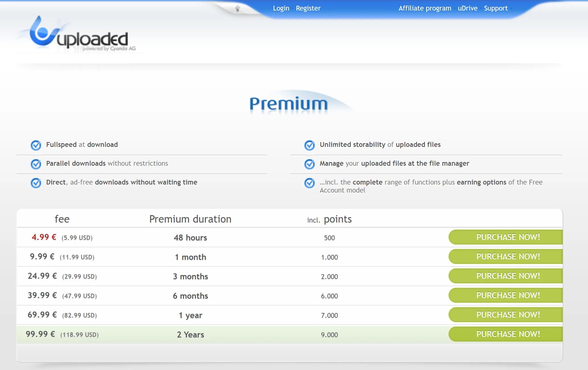Screen dimensions: 588x370
Task: Open the Register link
Action: pyautogui.click(x=308, y=8)
